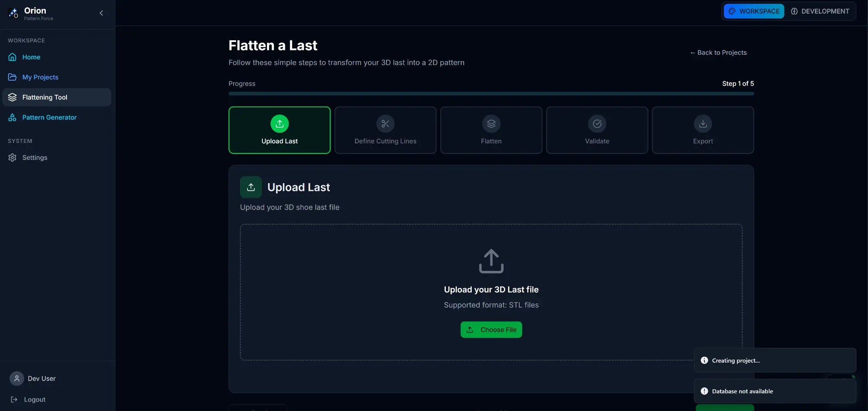This screenshot has width=868, height=411.
Task: Open Home from the sidebar
Action: 31,57
